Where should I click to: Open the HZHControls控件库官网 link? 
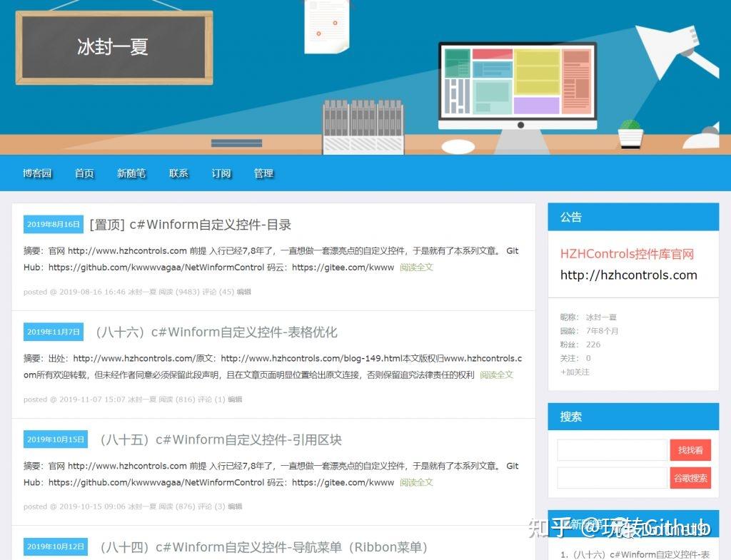(627, 254)
